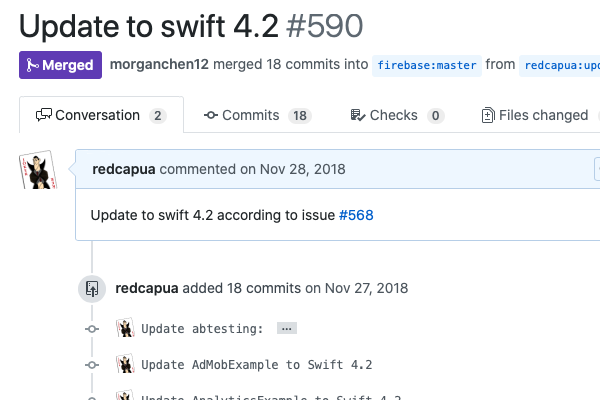Switch to the Commits tab
This screenshot has height=400, width=600.
click(257, 115)
